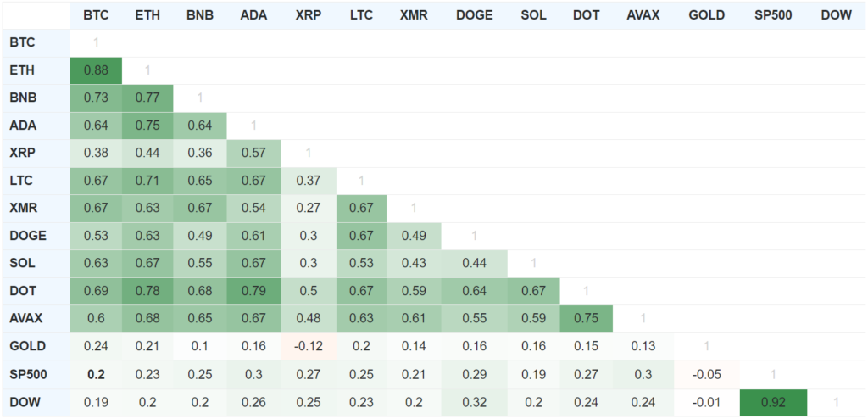The height and width of the screenshot is (419, 868).
Task: Click the XRP row label
Action: [x=21, y=153]
